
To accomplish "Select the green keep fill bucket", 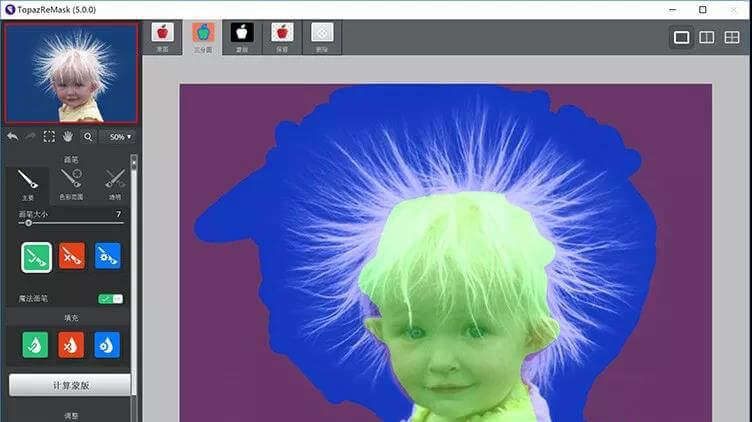I will point(35,345).
